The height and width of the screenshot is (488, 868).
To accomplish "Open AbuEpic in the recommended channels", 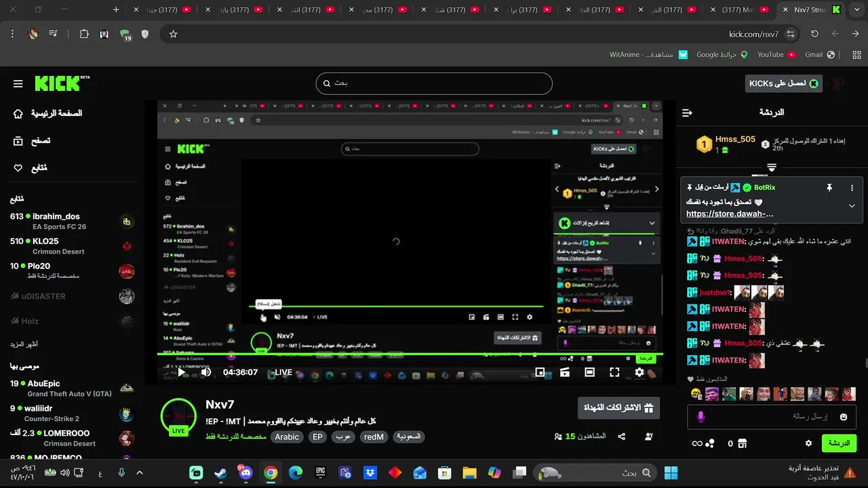I will click(x=73, y=388).
